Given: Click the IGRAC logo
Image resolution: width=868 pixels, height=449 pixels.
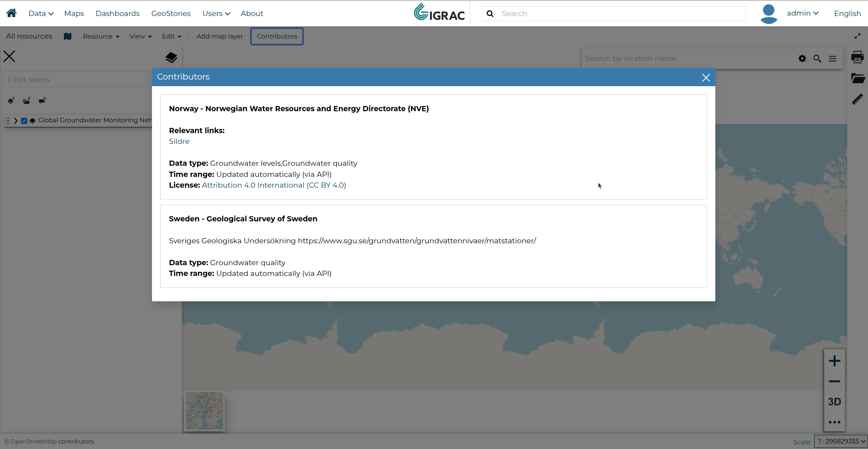Looking at the screenshot, I should coord(439,13).
